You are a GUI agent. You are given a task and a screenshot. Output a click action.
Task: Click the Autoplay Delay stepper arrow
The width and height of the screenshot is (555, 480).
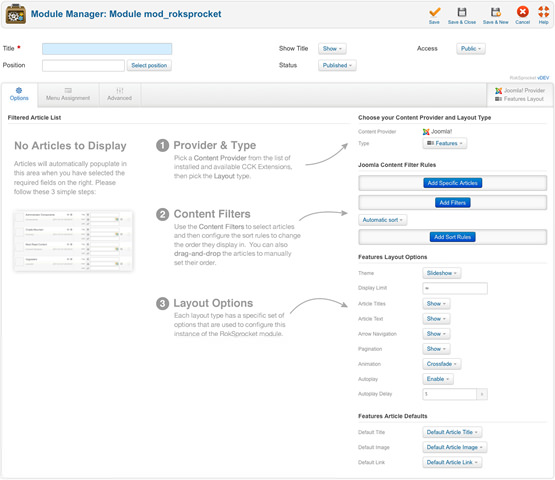(482, 394)
